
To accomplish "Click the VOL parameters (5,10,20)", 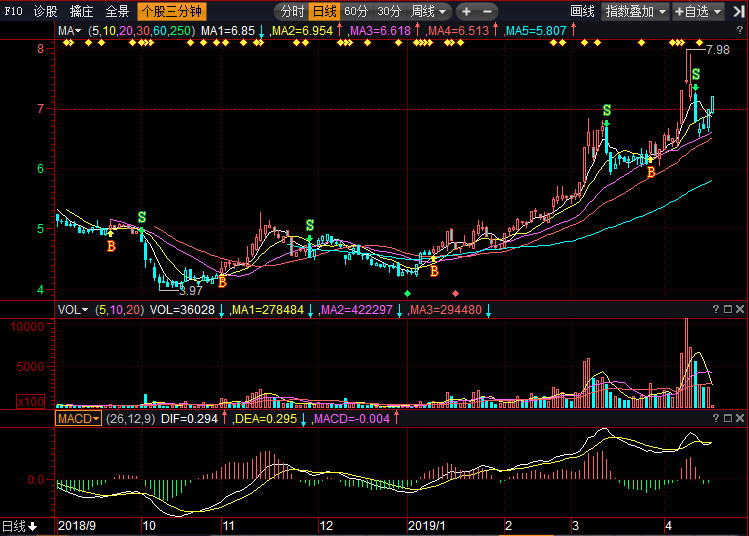I will pos(119,310).
